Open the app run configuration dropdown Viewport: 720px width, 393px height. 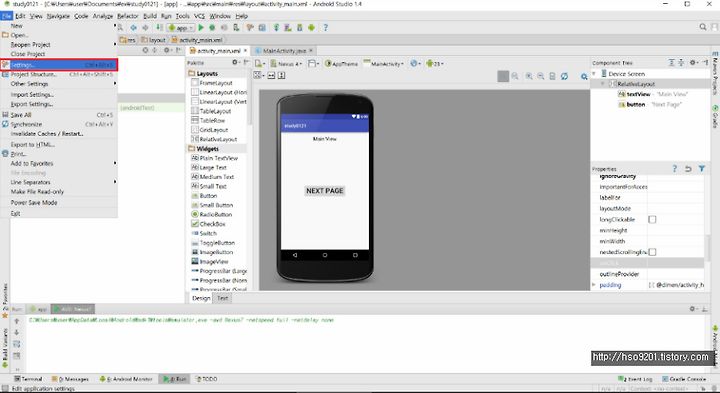point(180,28)
